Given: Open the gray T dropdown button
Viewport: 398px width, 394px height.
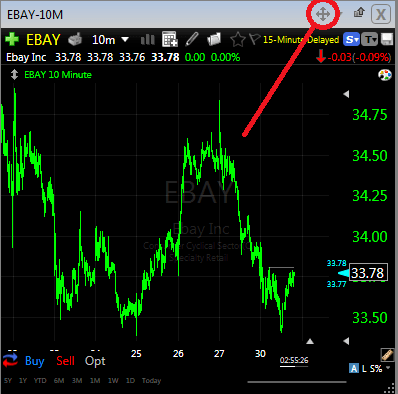Looking at the screenshot, I should [x=370, y=40].
